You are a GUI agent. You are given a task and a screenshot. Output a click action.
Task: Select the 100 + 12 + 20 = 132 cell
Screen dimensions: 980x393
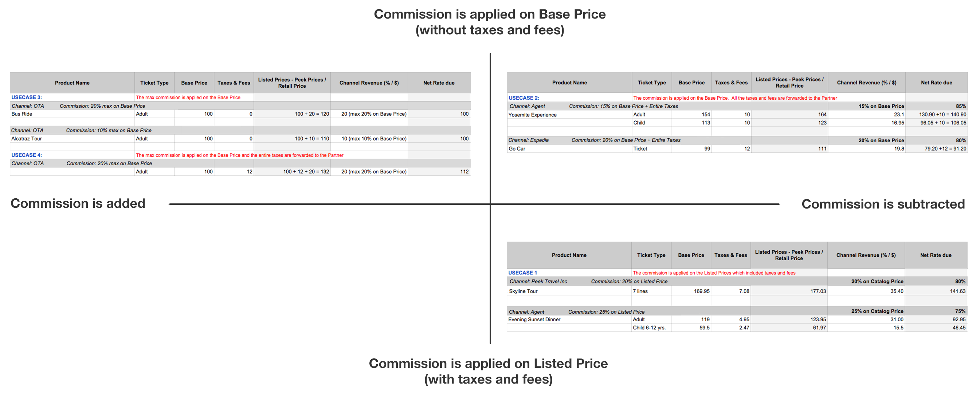(x=292, y=172)
